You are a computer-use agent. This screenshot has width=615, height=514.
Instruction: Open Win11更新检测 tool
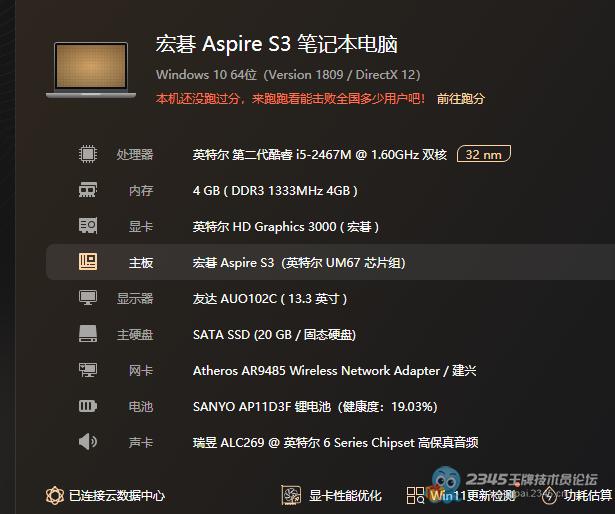[472, 496]
